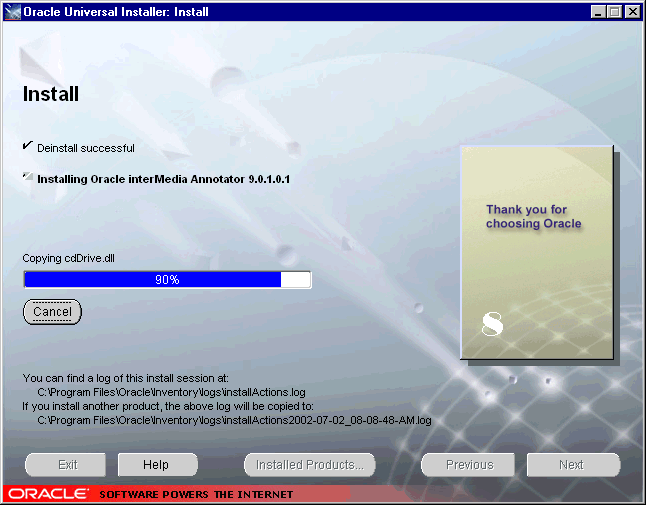Click the installActions.log path text
The image size is (646, 505).
pyautogui.click(x=171, y=392)
